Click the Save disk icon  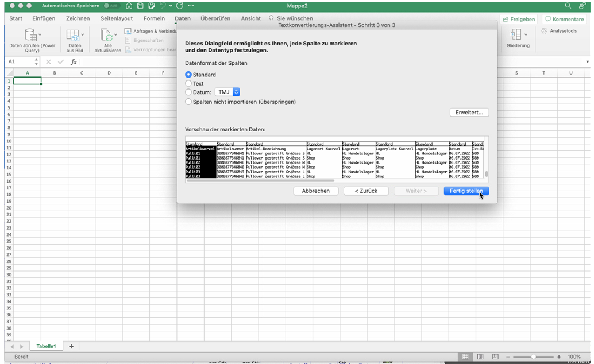tap(140, 6)
